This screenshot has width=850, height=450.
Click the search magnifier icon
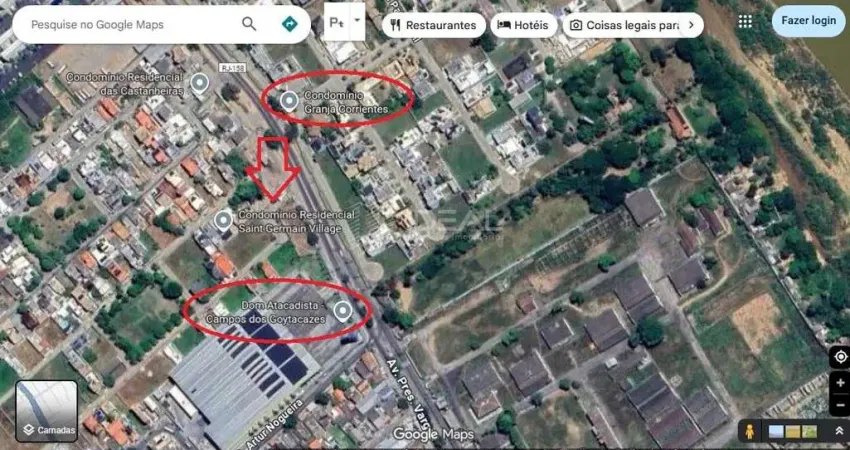249,24
